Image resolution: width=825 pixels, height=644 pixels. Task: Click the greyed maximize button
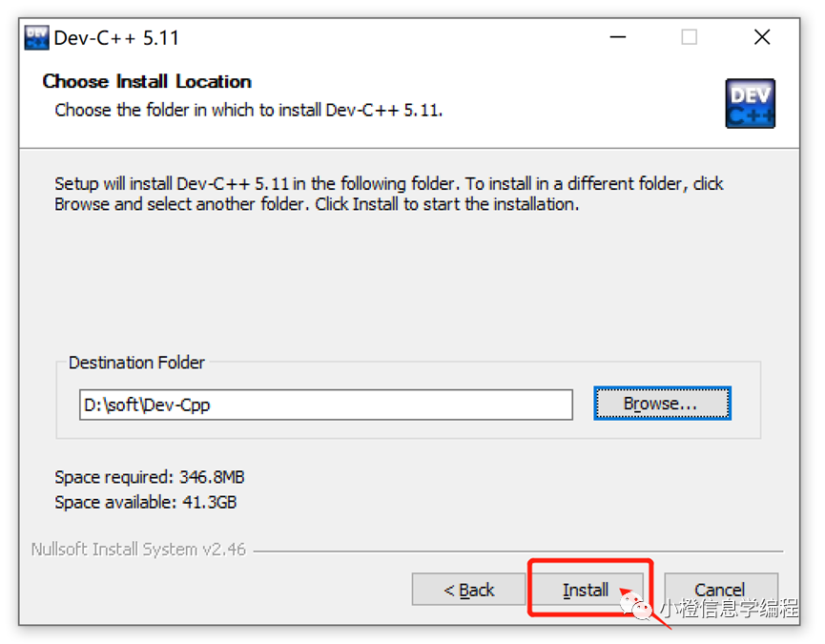690,36
